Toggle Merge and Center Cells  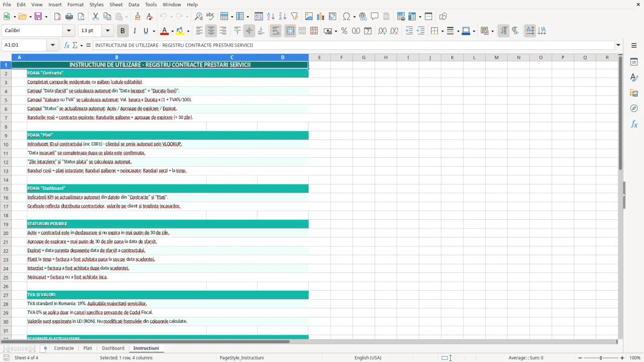tap(290, 31)
